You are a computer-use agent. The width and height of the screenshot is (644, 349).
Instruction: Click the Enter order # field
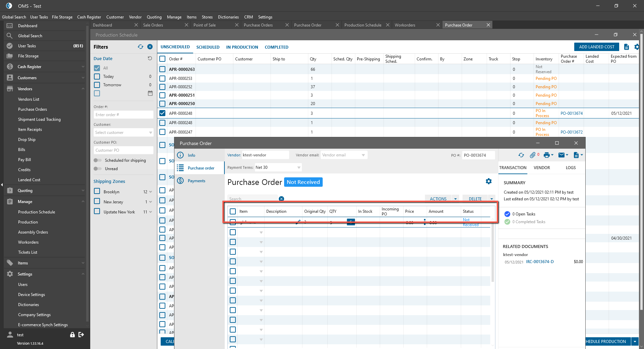coord(123,115)
